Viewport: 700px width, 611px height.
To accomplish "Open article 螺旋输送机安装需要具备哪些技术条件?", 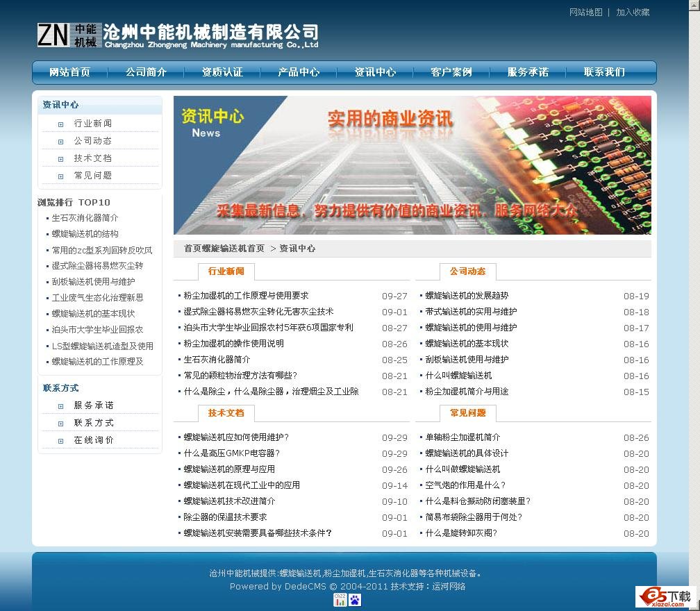I will coord(258,533).
